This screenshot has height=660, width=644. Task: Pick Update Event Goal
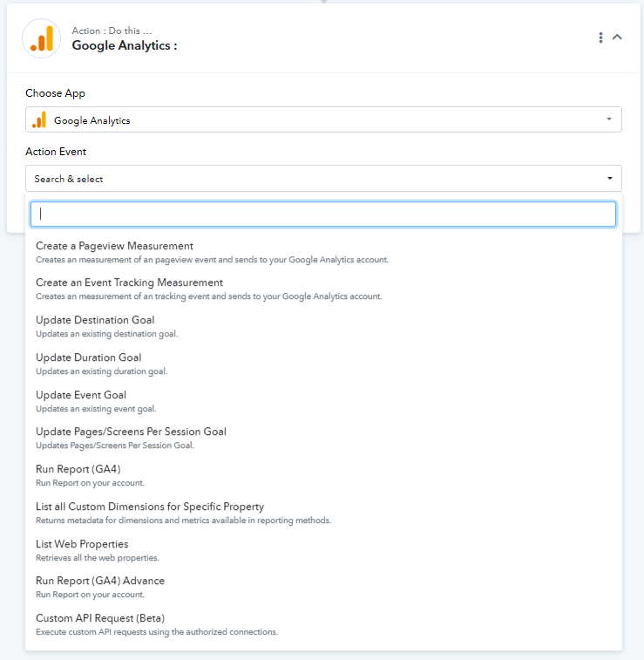(323, 401)
